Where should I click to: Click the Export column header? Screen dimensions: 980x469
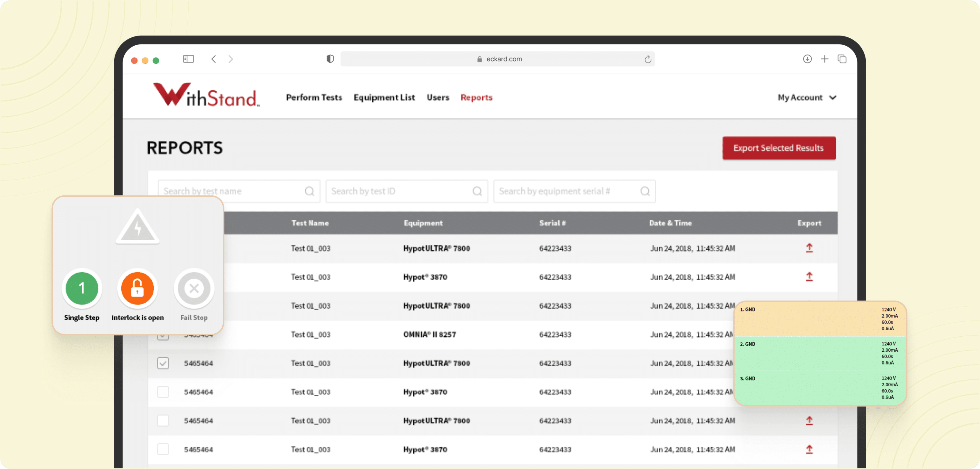[x=809, y=223]
